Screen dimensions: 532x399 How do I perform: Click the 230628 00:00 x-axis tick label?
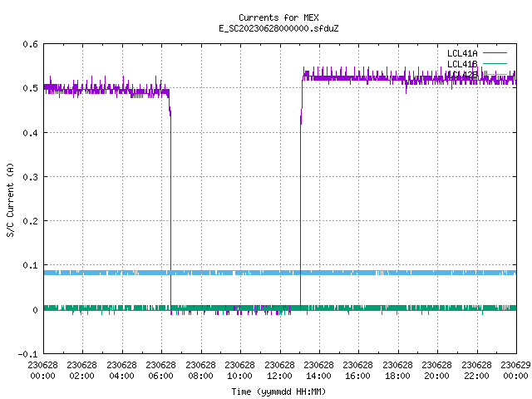click(42, 370)
